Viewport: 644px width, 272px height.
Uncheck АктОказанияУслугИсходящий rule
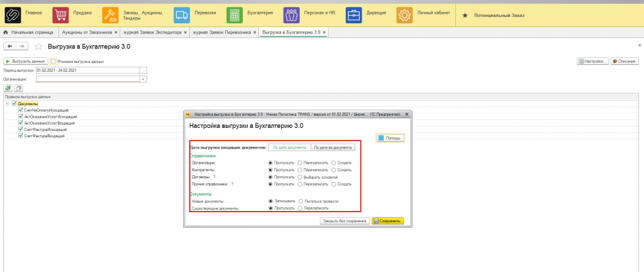(x=21, y=116)
